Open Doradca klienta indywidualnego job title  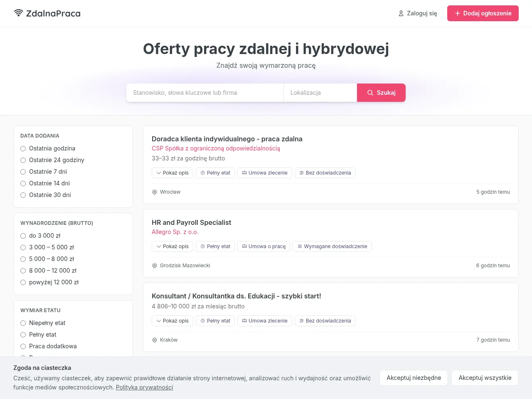click(x=227, y=139)
